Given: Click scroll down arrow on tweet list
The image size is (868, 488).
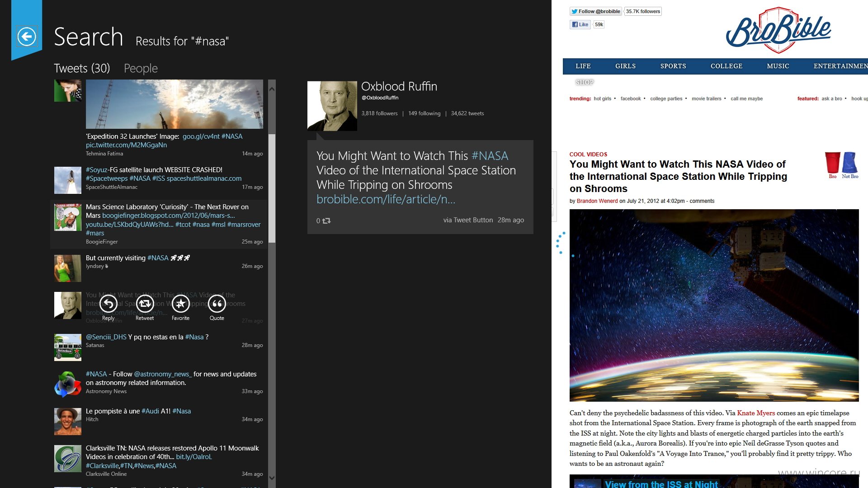Looking at the screenshot, I should [x=272, y=478].
